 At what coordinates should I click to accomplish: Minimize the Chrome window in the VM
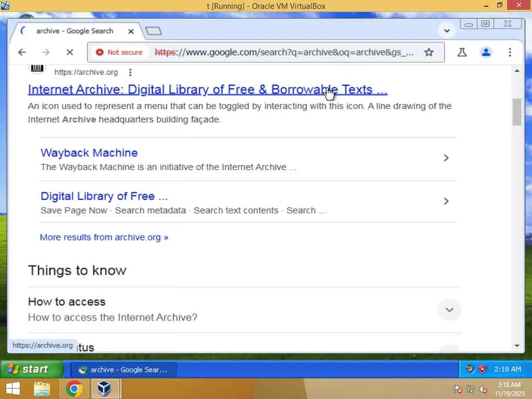click(469, 24)
